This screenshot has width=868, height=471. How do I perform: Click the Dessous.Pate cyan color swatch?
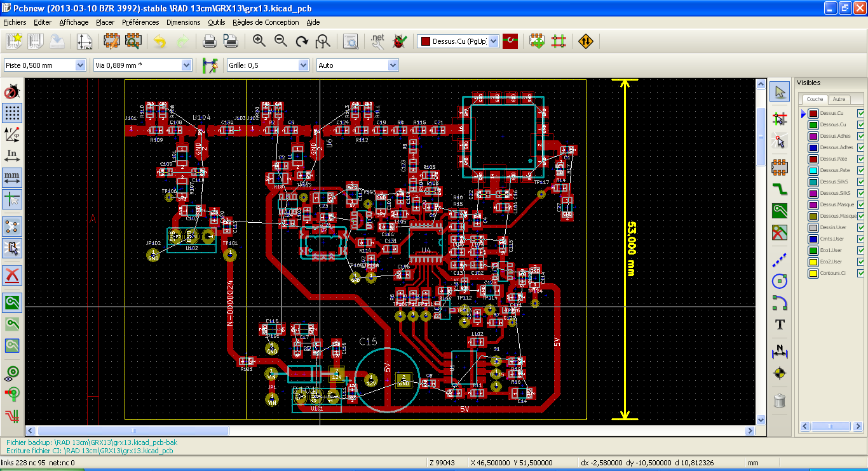(x=813, y=170)
